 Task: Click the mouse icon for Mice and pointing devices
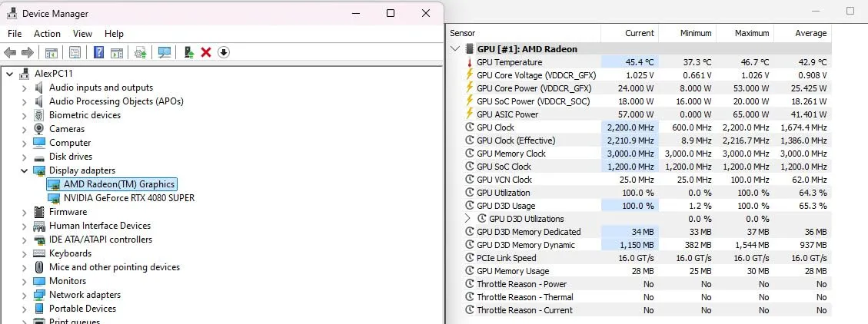(x=39, y=267)
